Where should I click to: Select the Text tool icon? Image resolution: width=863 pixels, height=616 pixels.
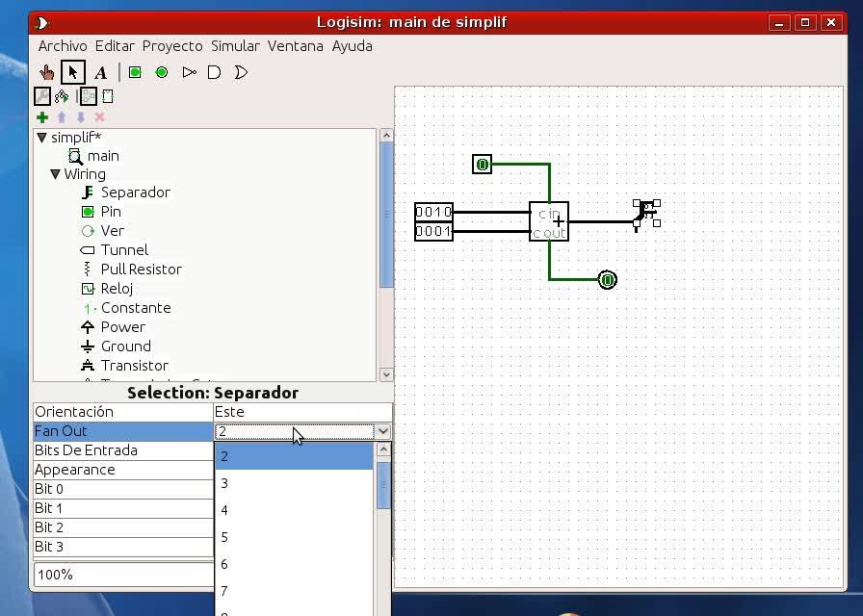click(100, 72)
